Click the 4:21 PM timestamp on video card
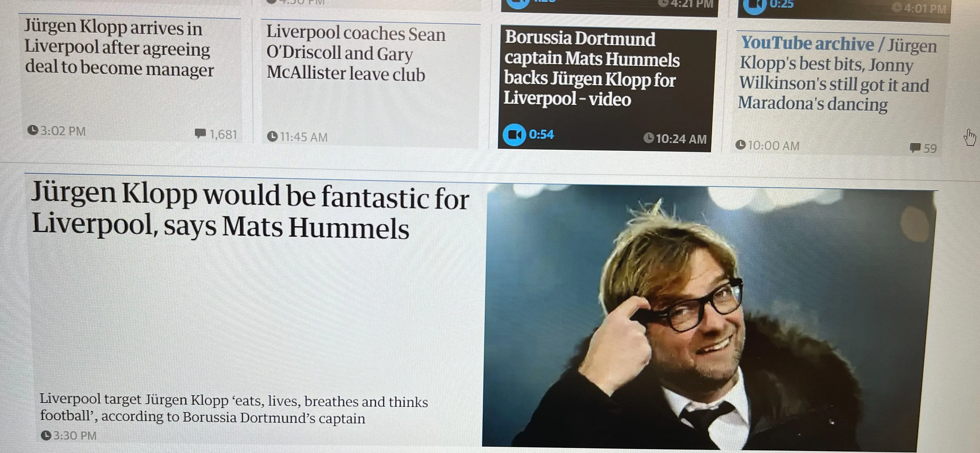 (x=691, y=4)
